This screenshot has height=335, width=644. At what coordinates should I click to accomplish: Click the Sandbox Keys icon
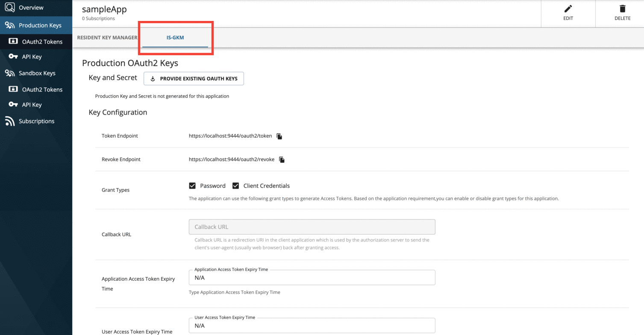[x=10, y=73]
